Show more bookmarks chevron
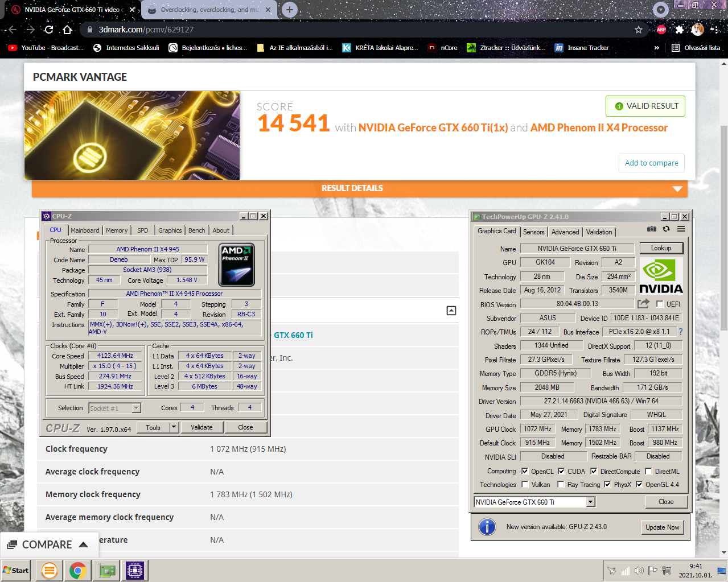The width and height of the screenshot is (728, 582). (x=657, y=48)
